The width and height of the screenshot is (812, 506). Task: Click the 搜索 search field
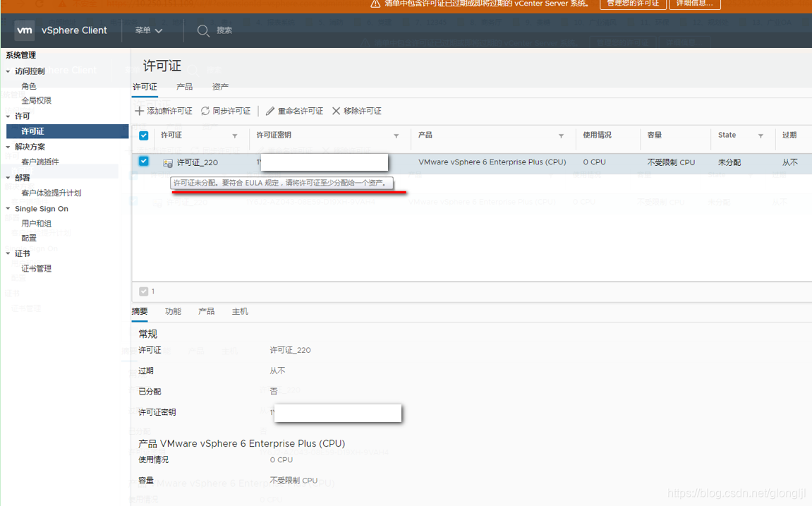click(x=224, y=30)
